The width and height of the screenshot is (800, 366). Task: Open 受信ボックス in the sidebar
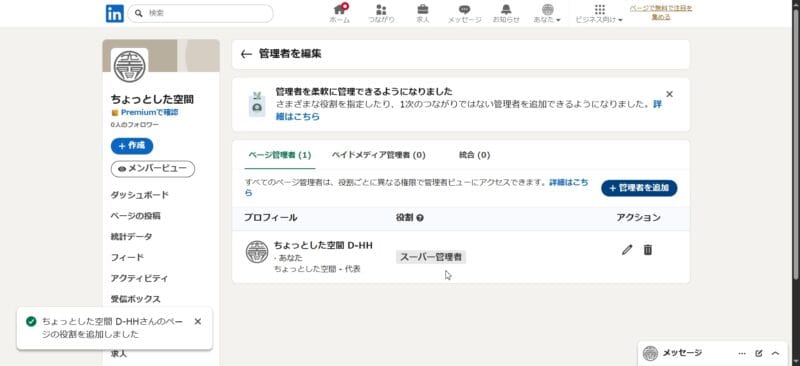point(135,300)
